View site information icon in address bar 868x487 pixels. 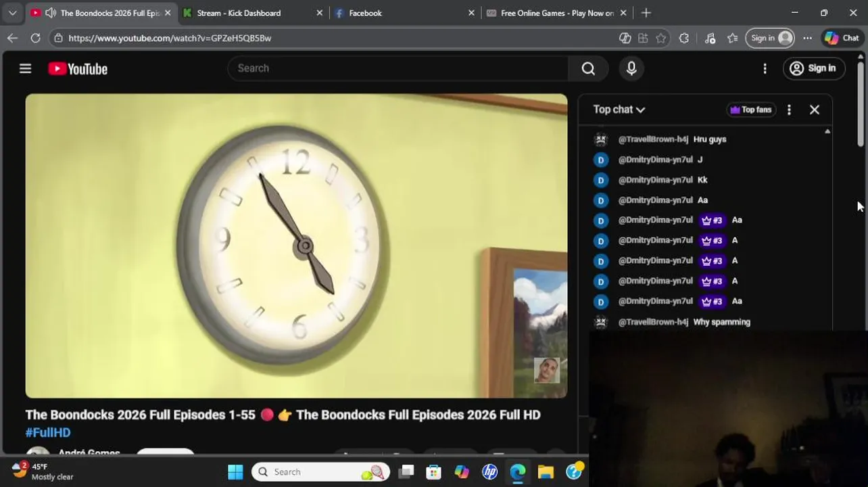click(x=59, y=38)
